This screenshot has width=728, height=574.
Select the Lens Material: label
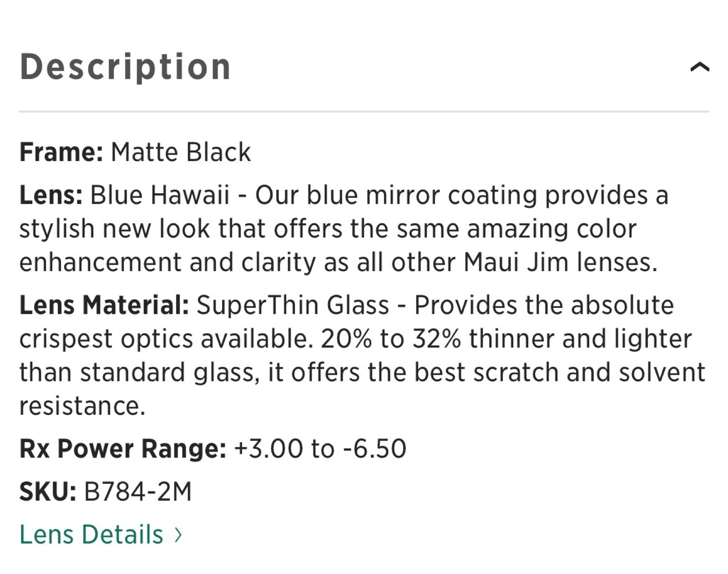(x=104, y=305)
